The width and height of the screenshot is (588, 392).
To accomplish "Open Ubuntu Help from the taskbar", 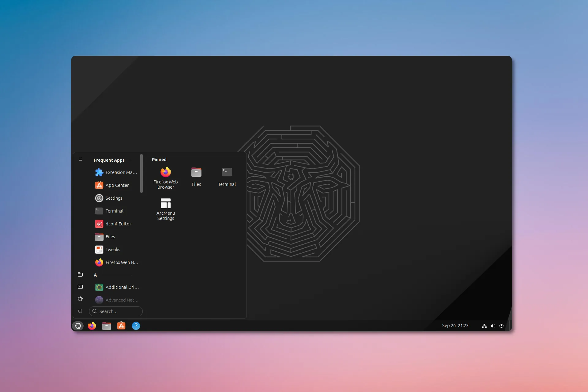I will [x=136, y=326].
